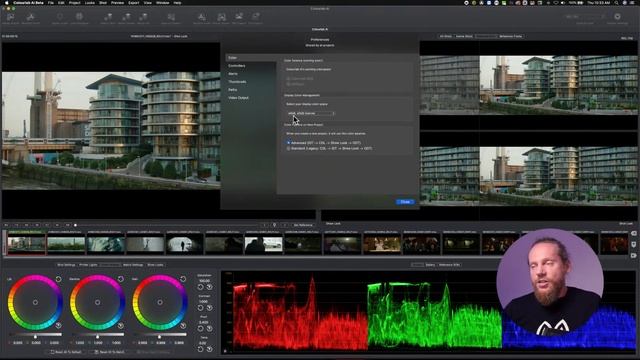Open the File menu

(x=51, y=3)
